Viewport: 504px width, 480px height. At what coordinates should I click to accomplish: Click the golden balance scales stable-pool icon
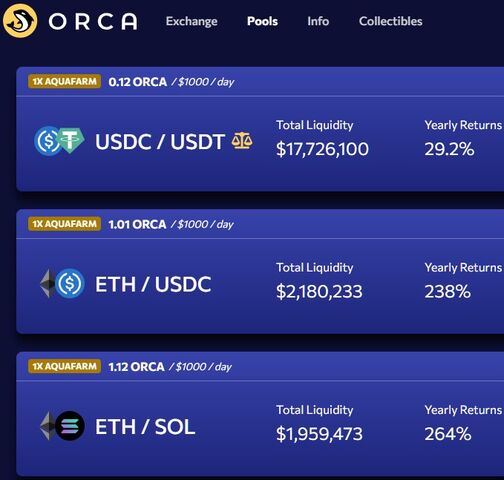[x=242, y=141]
